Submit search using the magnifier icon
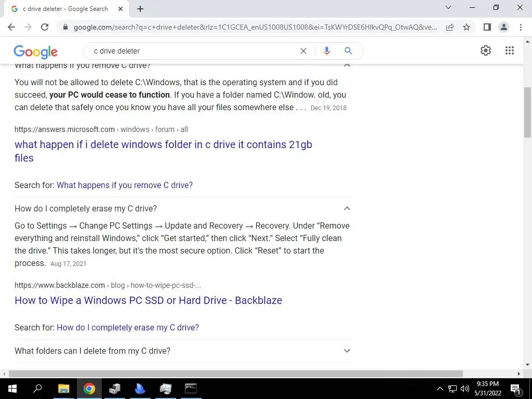Viewport: 532px width, 399px height. click(x=348, y=51)
